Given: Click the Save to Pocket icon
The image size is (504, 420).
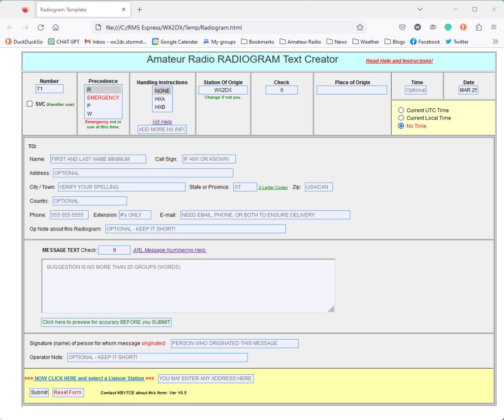Looking at the screenshot, I should click(402, 28).
